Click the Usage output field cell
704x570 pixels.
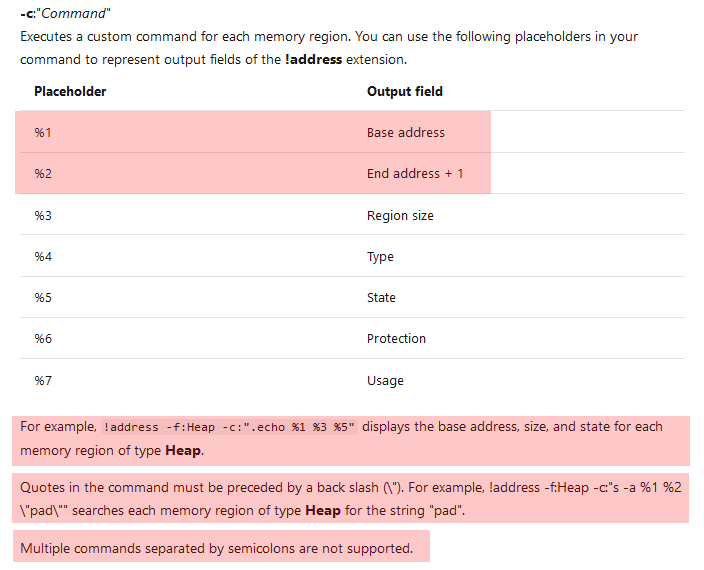pos(385,381)
